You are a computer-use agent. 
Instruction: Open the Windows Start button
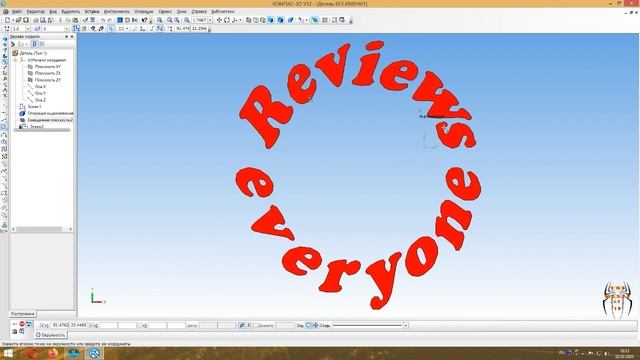(8, 353)
